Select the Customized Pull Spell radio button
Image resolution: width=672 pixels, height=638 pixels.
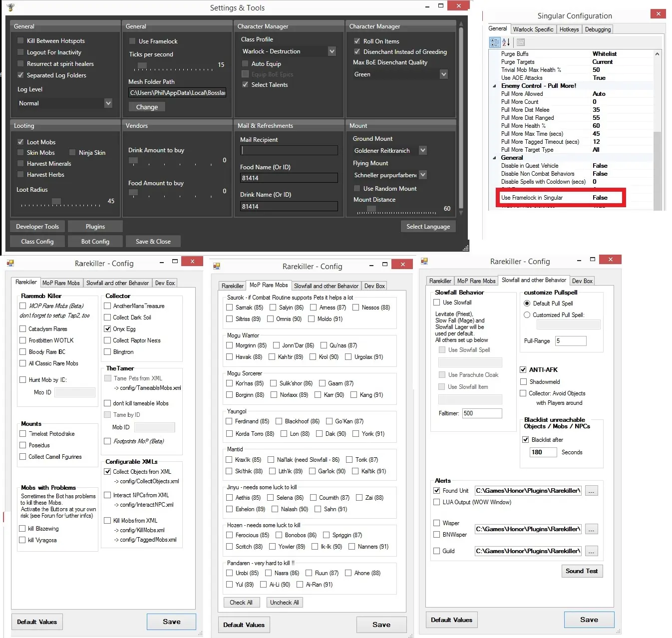(527, 315)
